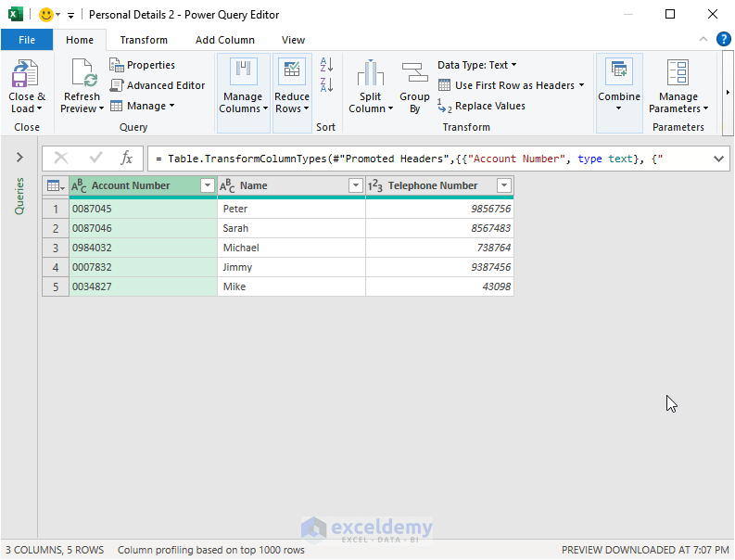This screenshot has height=560, width=735.
Task: Click the fx function icon
Action: (x=127, y=158)
